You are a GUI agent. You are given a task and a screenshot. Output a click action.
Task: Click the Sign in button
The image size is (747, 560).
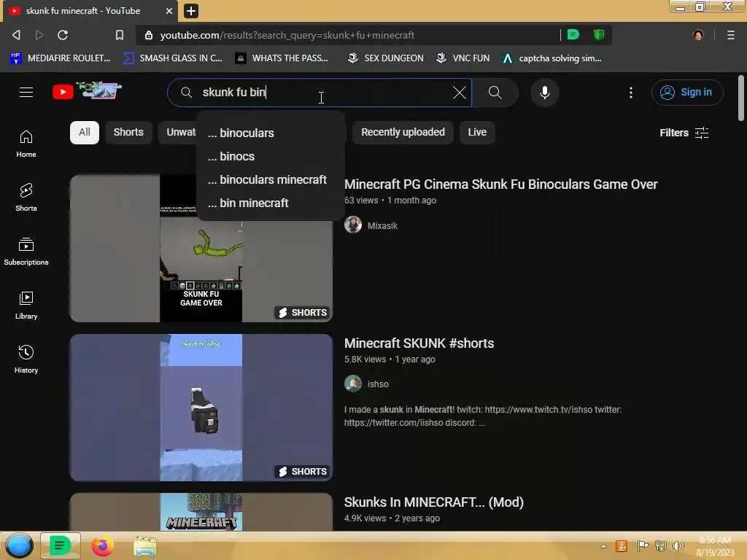687,93
